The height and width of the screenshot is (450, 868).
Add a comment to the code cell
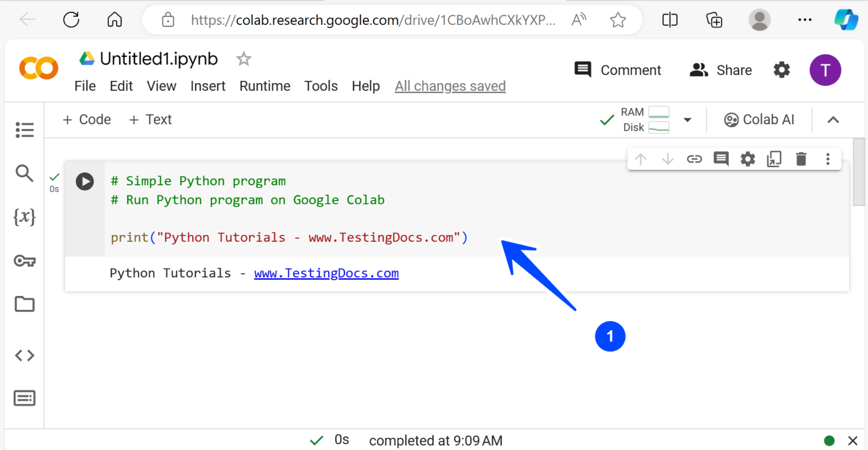[721, 159]
